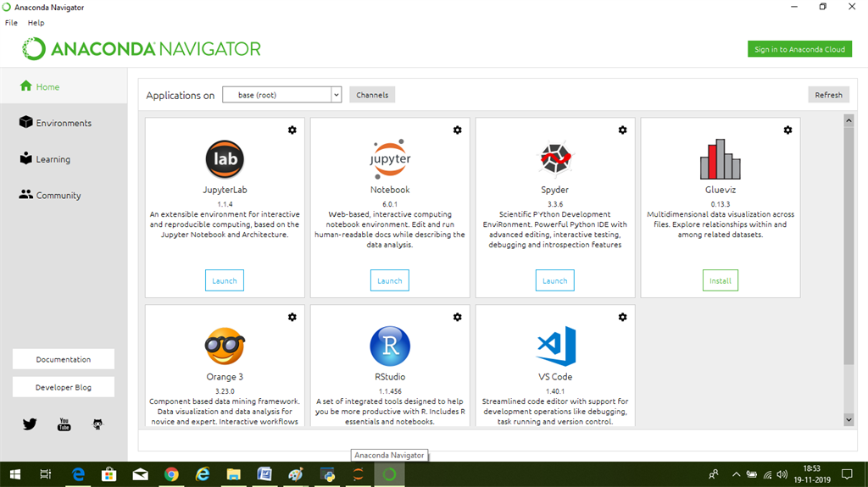This screenshot has height=487, width=868.
Task: Click the Anaconda Navigator logo
Action: [x=142, y=49]
